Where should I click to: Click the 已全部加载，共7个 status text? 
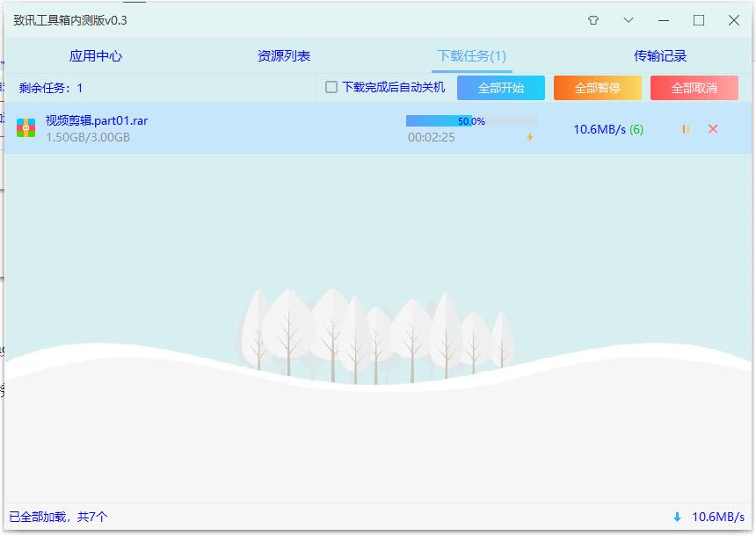pyautogui.click(x=58, y=518)
